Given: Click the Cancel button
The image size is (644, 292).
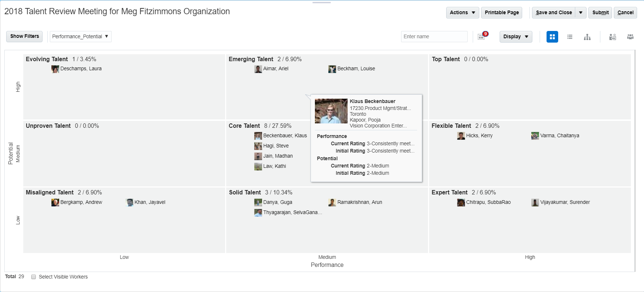Looking at the screenshot, I should pyautogui.click(x=625, y=12).
